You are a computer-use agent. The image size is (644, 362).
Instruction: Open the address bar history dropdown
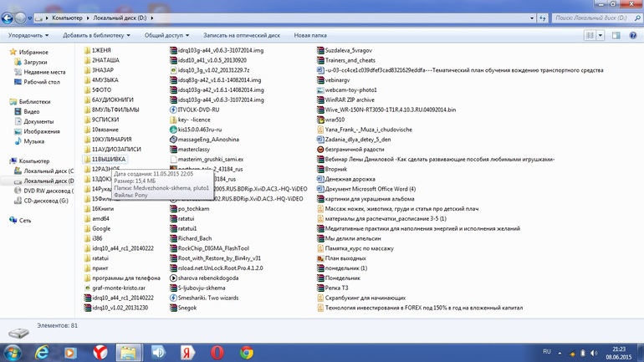click(532, 18)
